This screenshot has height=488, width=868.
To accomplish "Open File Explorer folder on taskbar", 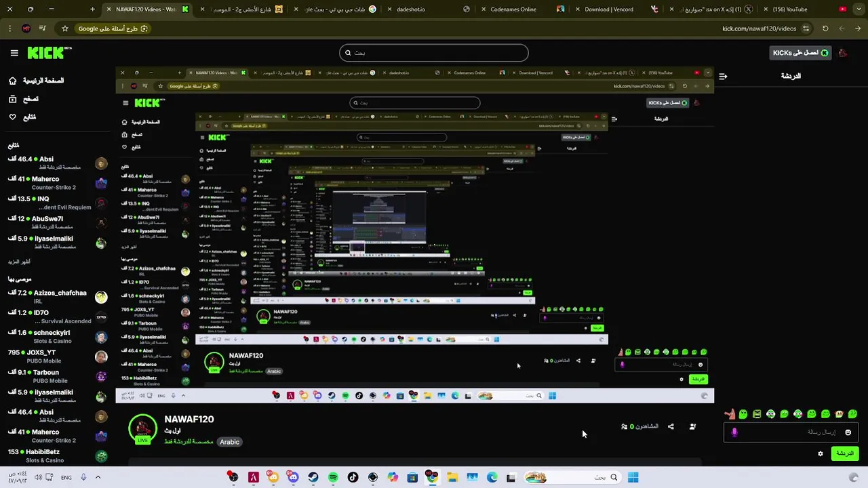I will pyautogui.click(x=452, y=478).
